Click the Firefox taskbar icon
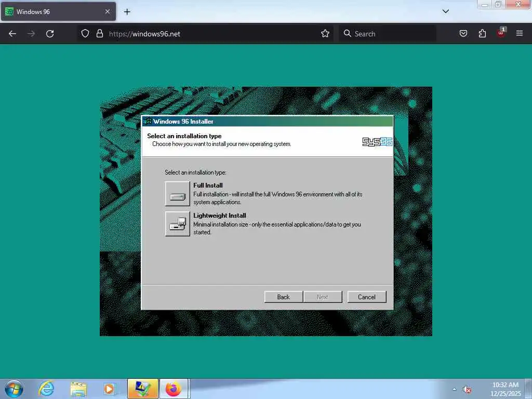532x399 pixels. click(174, 389)
